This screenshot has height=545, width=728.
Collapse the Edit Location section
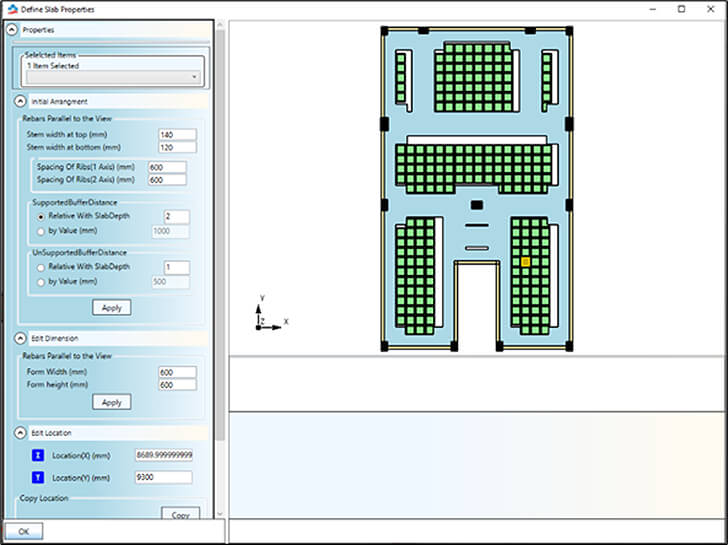[x=20, y=433]
